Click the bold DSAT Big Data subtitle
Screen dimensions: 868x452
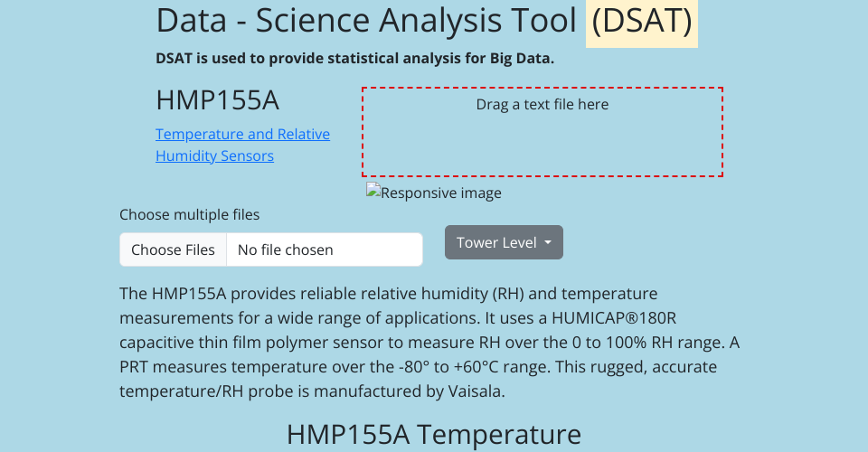click(x=354, y=59)
